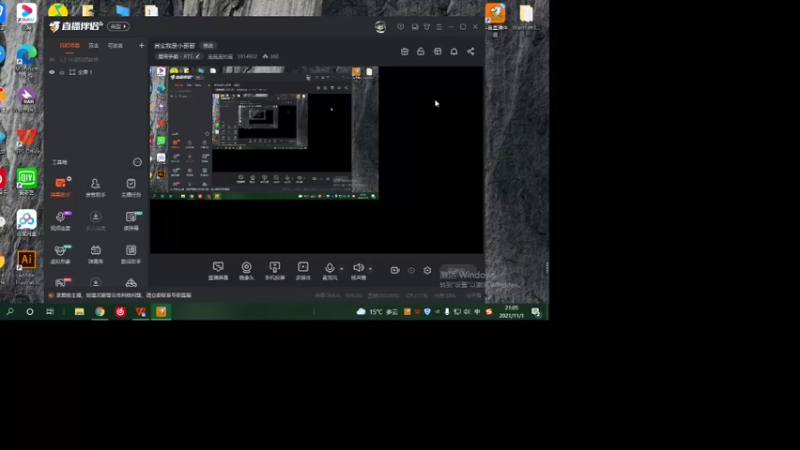Open the user avatar in title bar
Viewport: 800px width, 450px height.
pos(380,27)
